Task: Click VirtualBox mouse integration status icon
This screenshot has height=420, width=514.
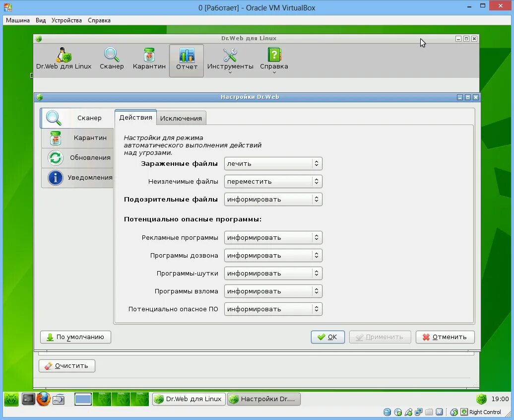Action: pos(454,412)
